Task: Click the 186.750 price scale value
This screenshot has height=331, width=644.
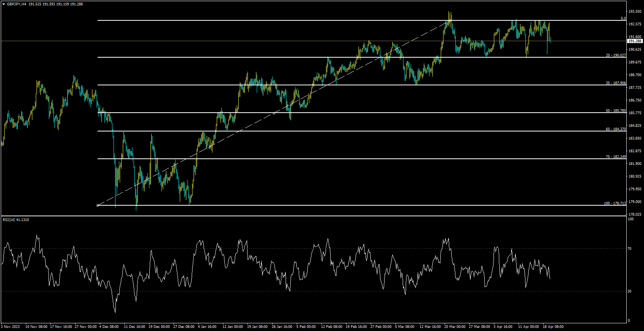Action: (x=635, y=100)
